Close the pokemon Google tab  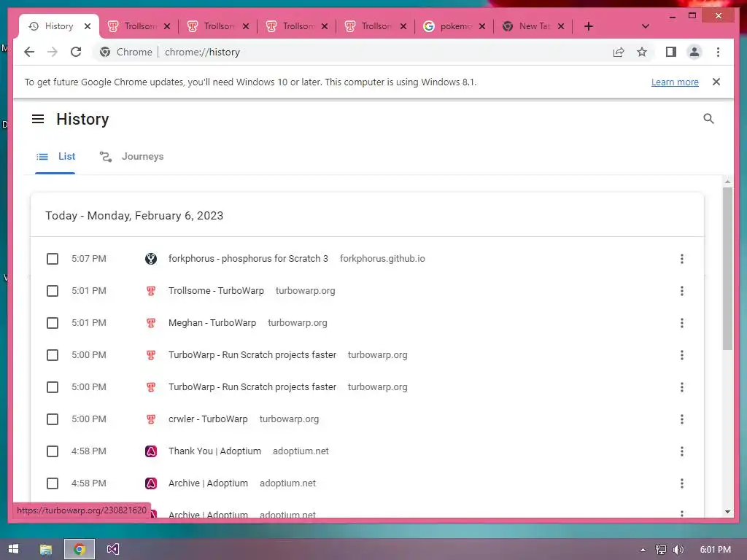coord(482,26)
